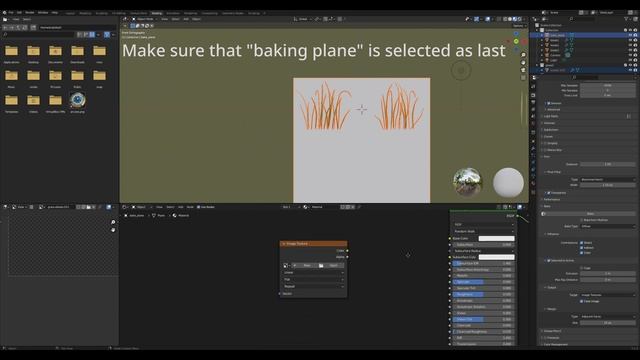The image size is (640, 360).
Task: Open the Bake Type dropdown
Action: coord(608,226)
